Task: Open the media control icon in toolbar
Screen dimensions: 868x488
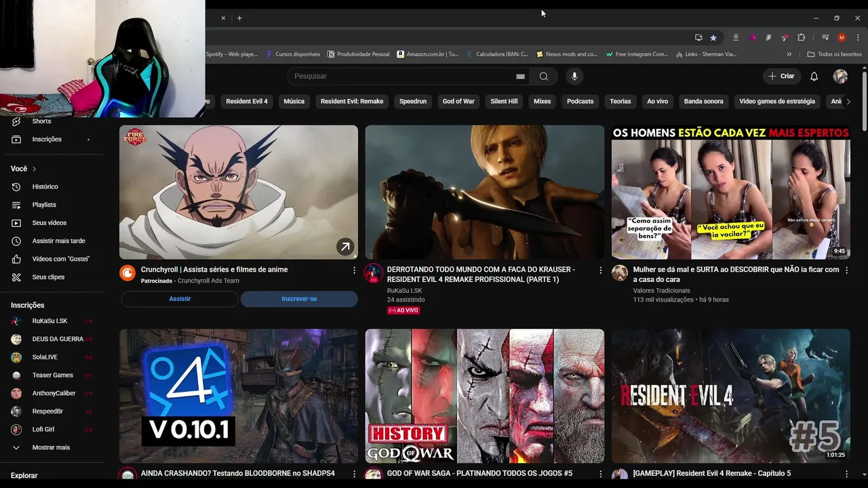Action: pyautogui.click(x=825, y=37)
